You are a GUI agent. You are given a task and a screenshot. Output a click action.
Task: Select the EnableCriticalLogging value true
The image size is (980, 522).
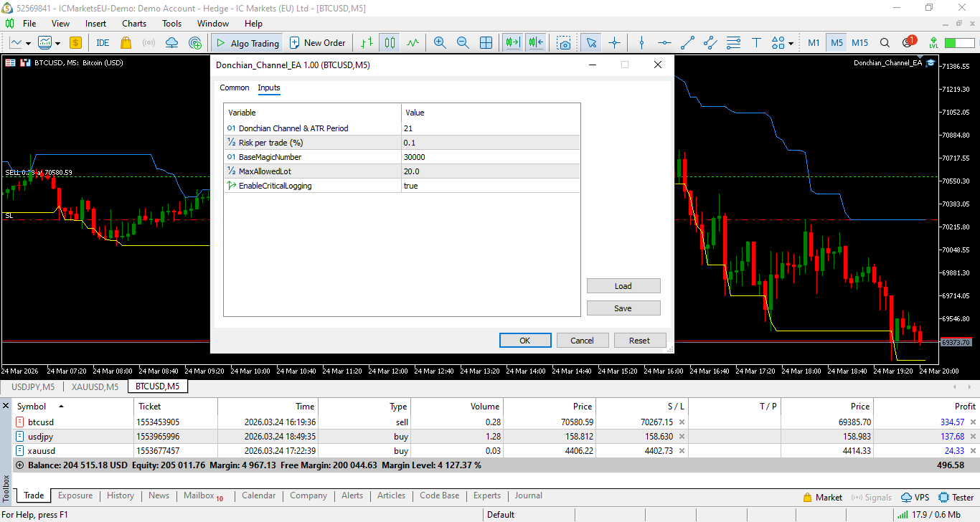tap(491, 186)
